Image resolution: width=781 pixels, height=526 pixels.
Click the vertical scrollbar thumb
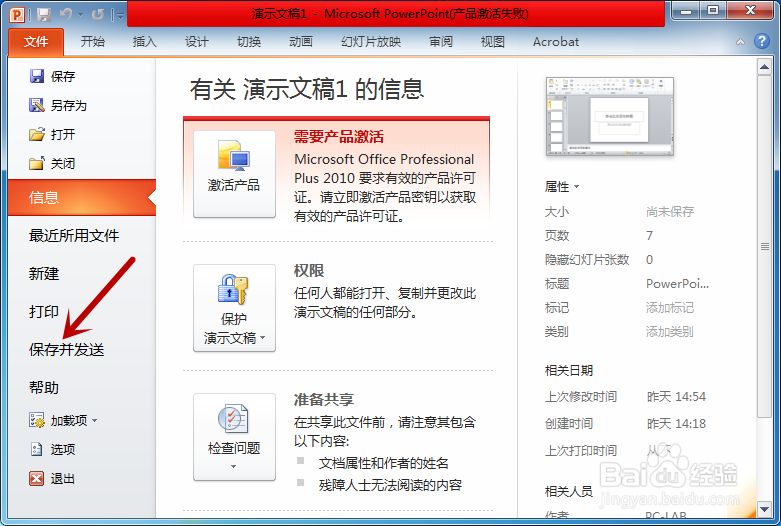765,246
